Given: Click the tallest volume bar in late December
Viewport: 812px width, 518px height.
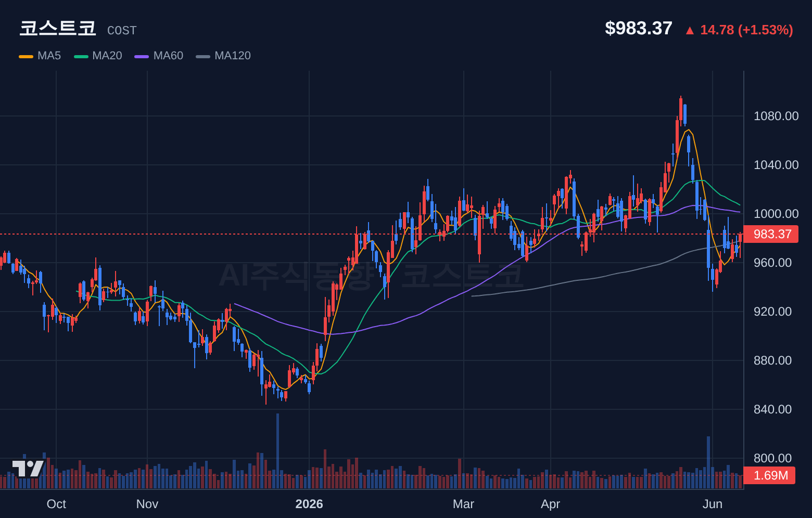Looking at the screenshot, I should point(277,451).
